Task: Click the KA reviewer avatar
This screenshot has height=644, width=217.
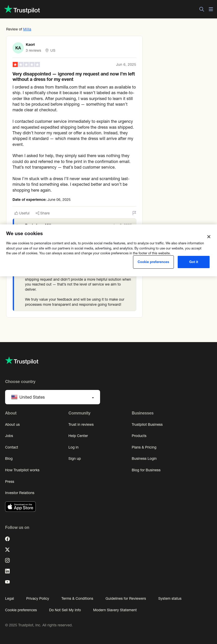Action: coord(18,48)
